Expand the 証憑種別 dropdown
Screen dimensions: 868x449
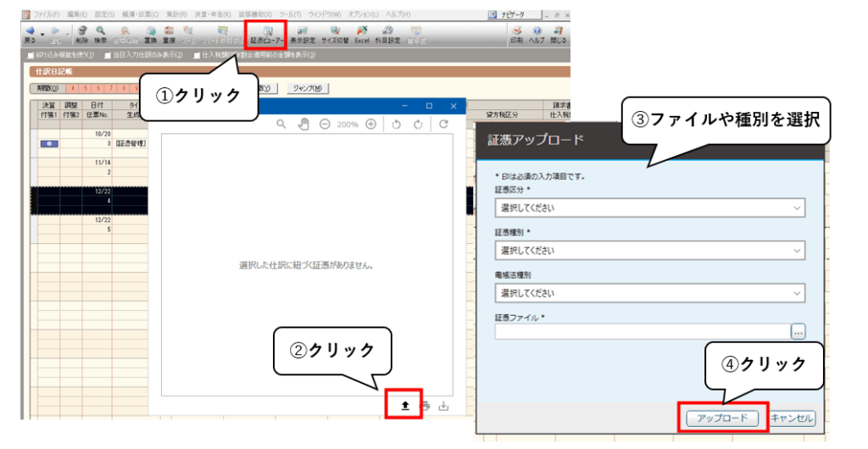(649, 250)
